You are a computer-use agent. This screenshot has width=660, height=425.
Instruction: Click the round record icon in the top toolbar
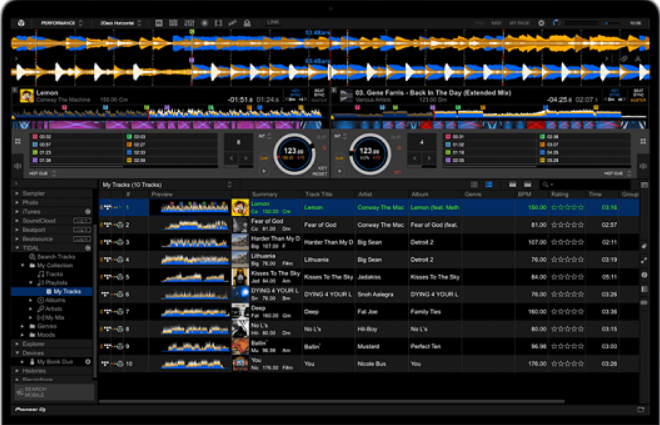pyautogui.click(x=205, y=23)
